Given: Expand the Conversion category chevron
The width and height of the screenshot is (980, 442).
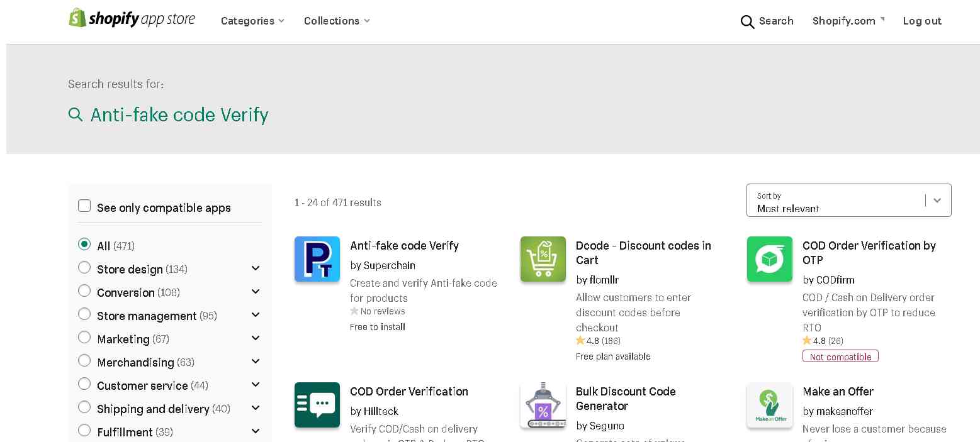Looking at the screenshot, I should pos(256,292).
